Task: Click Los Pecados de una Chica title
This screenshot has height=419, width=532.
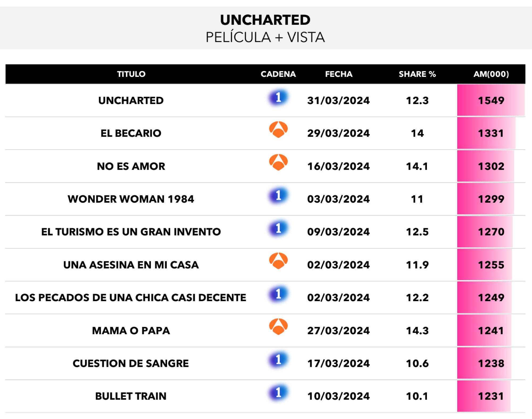Action: click(x=131, y=298)
